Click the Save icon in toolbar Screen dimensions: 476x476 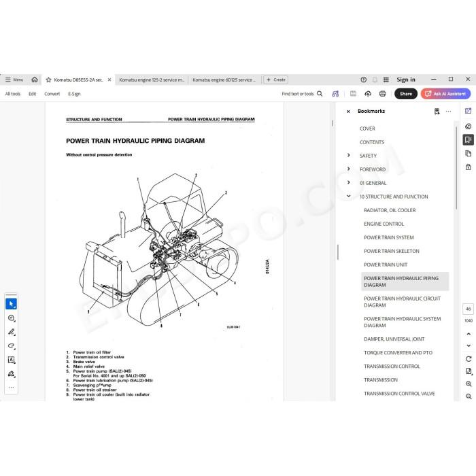pyautogui.click(x=353, y=94)
